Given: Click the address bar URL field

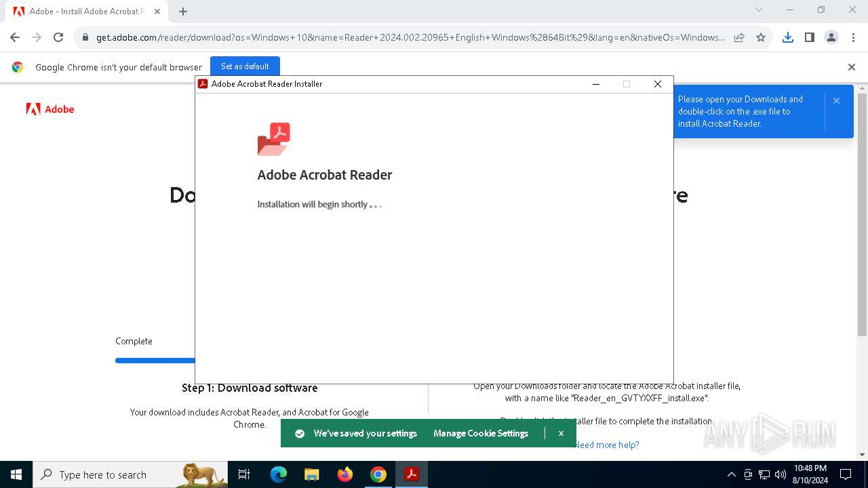Looking at the screenshot, I should pyautogui.click(x=410, y=38).
